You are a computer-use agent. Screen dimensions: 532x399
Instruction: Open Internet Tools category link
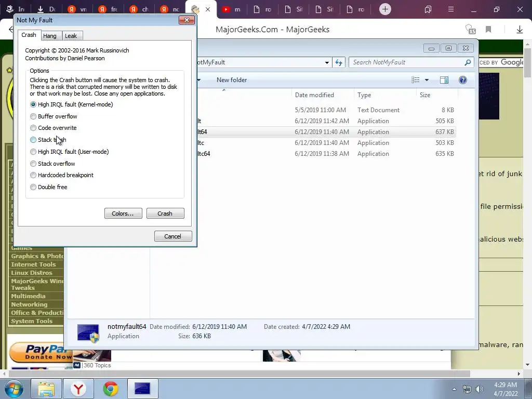tap(33, 264)
